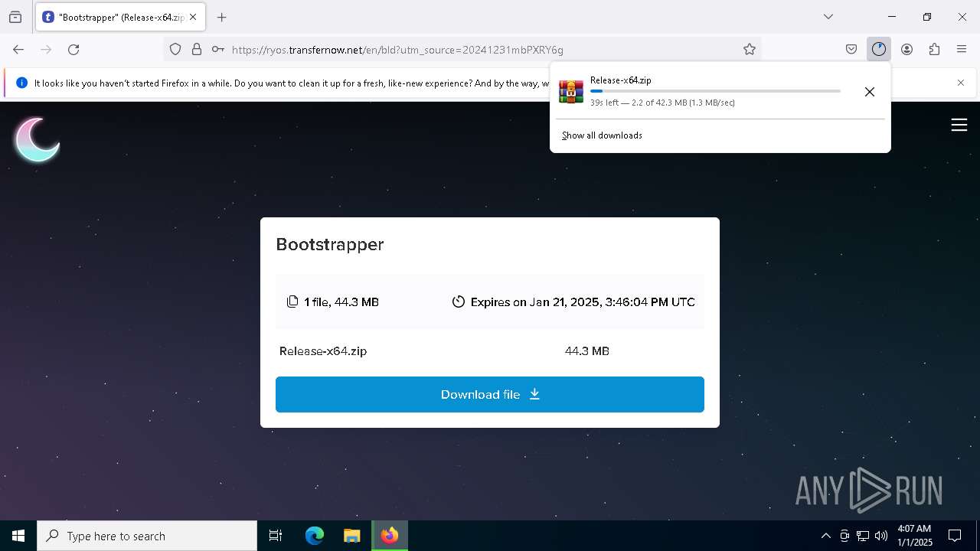This screenshot has width=980, height=551.
Task: Open the volume speaker control
Action: pos(881,536)
